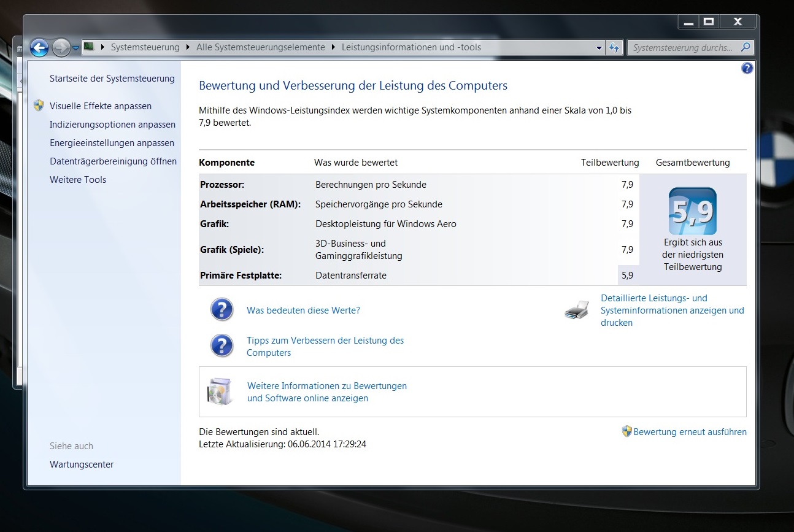794x532 pixels.
Task: Click Bewertung erneut ausführen
Action: pos(690,432)
